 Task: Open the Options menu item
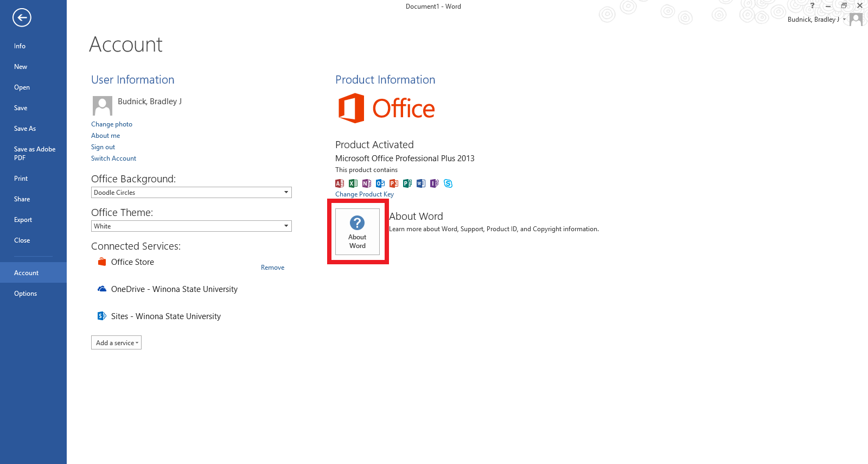pyautogui.click(x=25, y=294)
